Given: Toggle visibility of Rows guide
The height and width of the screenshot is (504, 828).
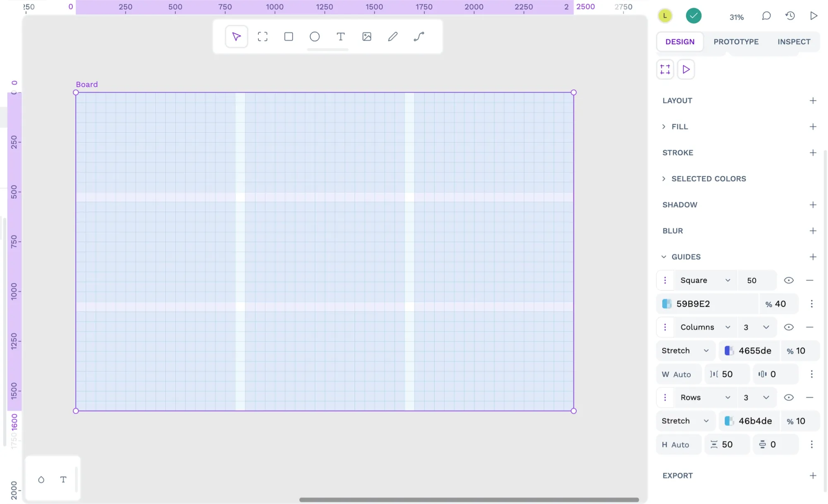Looking at the screenshot, I should (x=788, y=397).
